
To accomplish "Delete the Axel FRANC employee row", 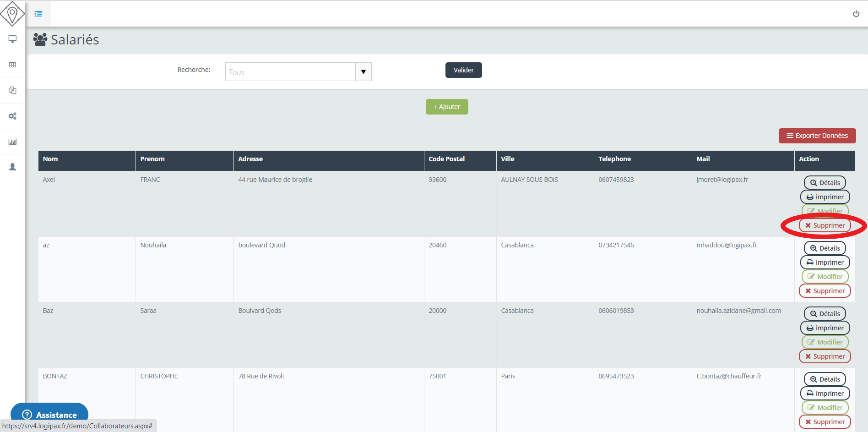I will pyautogui.click(x=825, y=225).
